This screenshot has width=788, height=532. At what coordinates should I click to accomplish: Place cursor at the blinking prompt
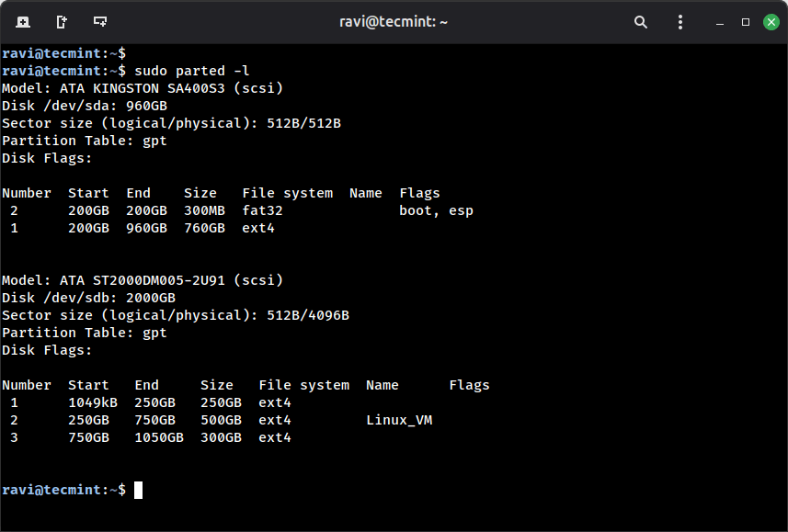pyautogui.click(x=137, y=489)
